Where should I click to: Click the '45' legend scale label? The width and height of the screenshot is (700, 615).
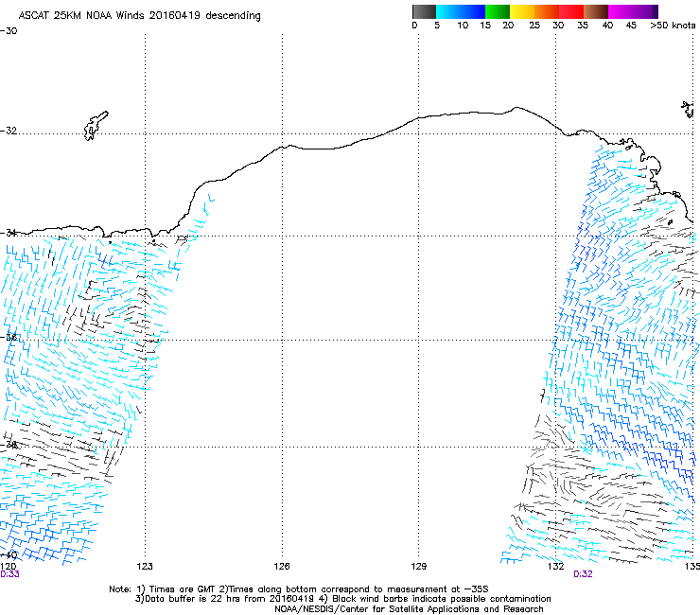[x=631, y=25]
